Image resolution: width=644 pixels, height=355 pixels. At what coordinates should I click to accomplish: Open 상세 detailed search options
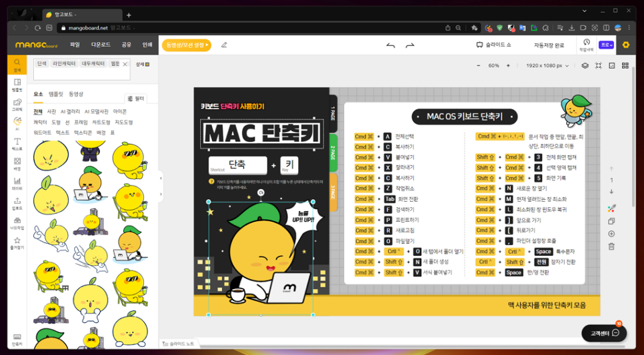(143, 65)
